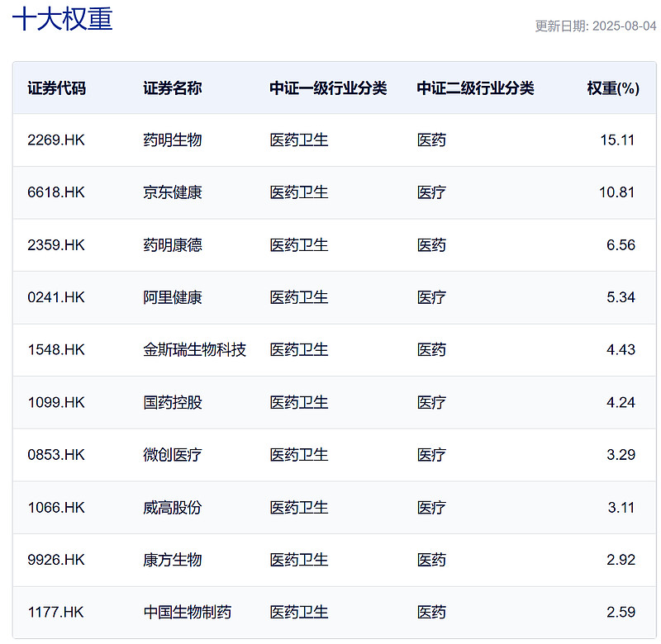Click 医疗 in the 阿里健康 row
Screen dimensions: 661x644
(x=431, y=297)
